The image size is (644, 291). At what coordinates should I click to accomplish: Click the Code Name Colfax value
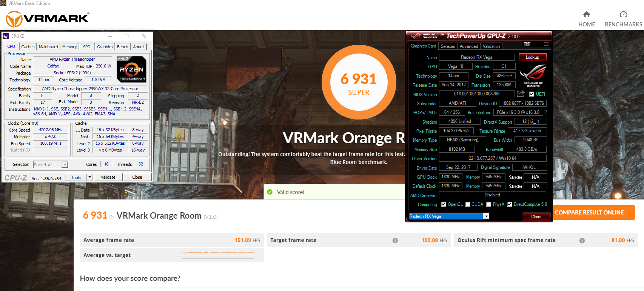click(x=53, y=66)
